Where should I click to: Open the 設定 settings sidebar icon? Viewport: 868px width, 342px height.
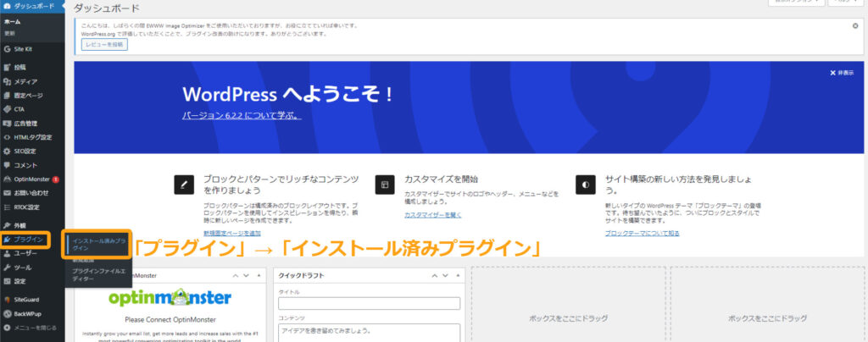pyautogui.click(x=7, y=281)
